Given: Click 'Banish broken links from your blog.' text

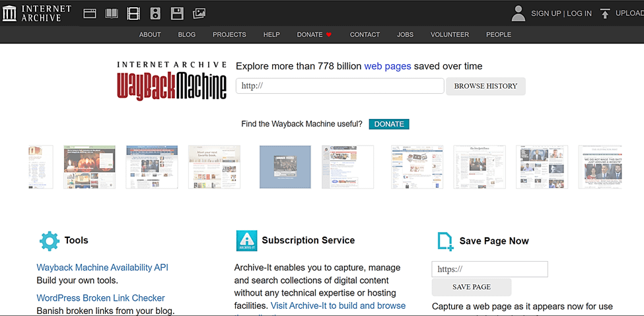Looking at the screenshot, I should (x=106, y=311).
